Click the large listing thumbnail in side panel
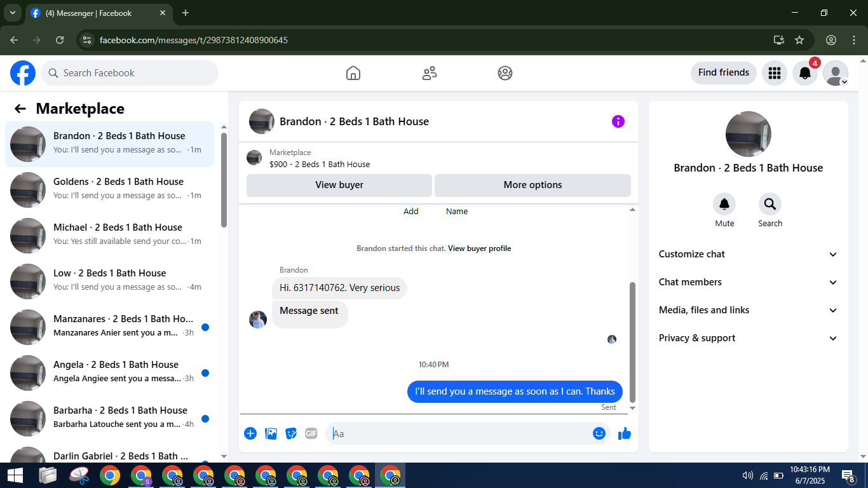 749,134
